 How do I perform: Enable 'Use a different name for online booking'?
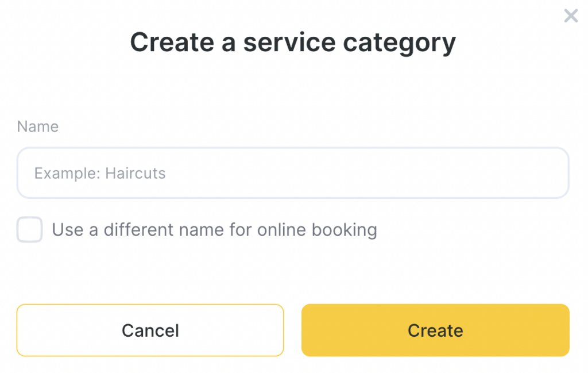click(30, 230)
